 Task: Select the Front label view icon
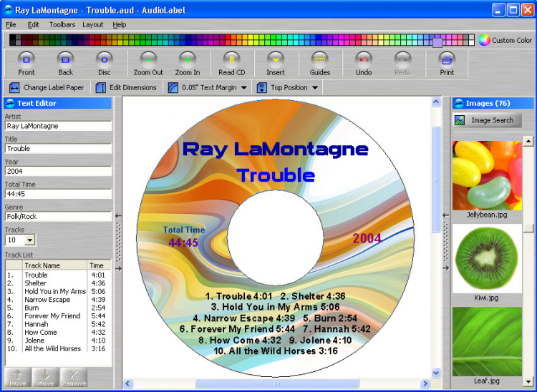tap(26, 62)
